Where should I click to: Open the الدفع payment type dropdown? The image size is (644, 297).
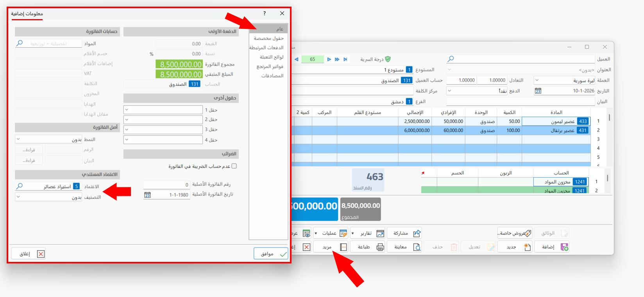coord(449,91)
